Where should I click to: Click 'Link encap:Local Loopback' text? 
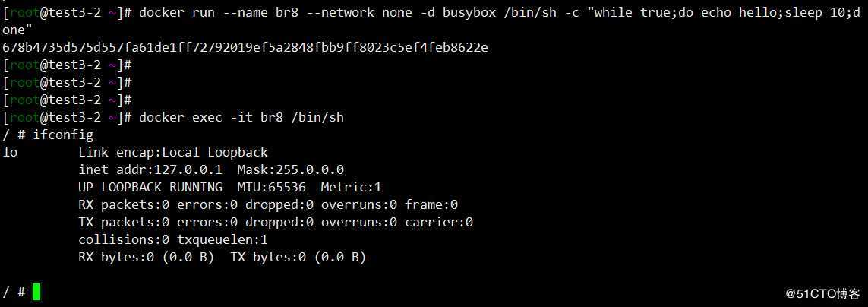pos(173,152)
